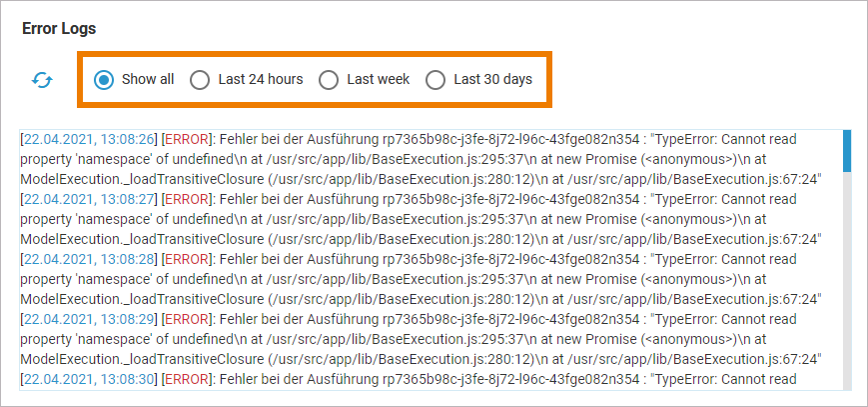Choose the "Last 24 hours" filter option
This screenshot has width=868, height=407.
[201, 80]
